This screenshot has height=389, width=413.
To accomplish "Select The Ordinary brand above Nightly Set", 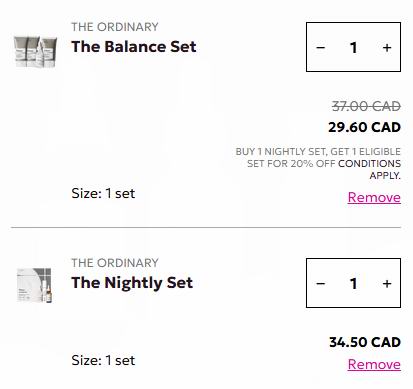I will (x=115, y=263).
